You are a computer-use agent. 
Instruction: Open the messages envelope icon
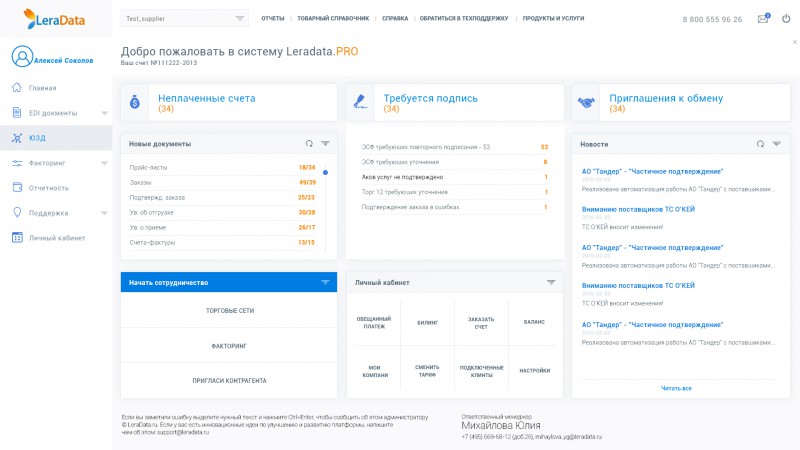click(x=763, y=18)
